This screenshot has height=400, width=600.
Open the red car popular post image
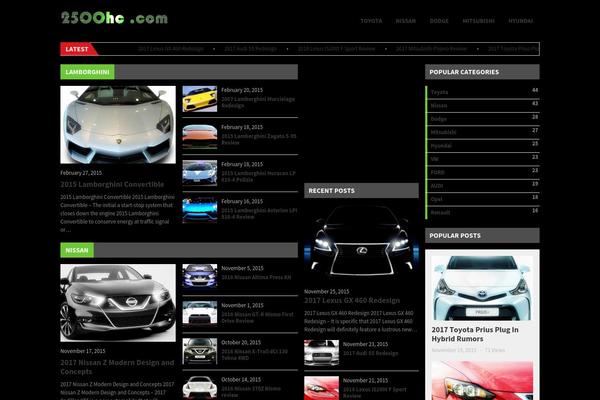coord(482,380)
